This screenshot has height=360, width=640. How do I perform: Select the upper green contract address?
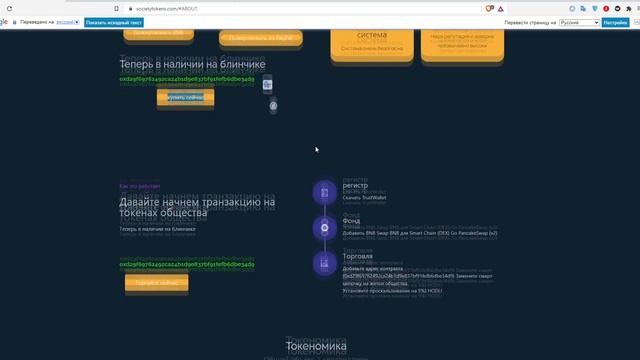(187, 79)
